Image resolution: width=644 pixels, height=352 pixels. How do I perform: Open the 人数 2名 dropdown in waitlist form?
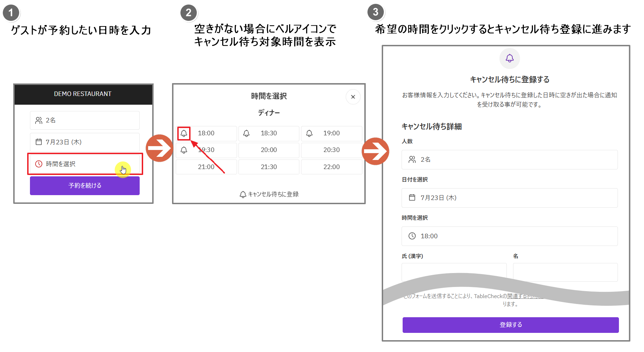coord(510,160)
